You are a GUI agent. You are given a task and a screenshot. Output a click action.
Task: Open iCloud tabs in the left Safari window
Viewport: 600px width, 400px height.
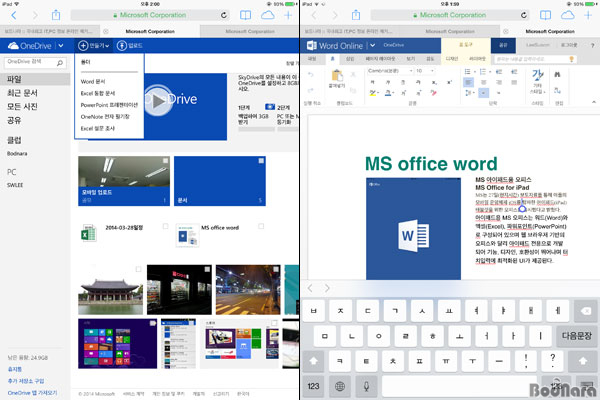pos(267,15)
